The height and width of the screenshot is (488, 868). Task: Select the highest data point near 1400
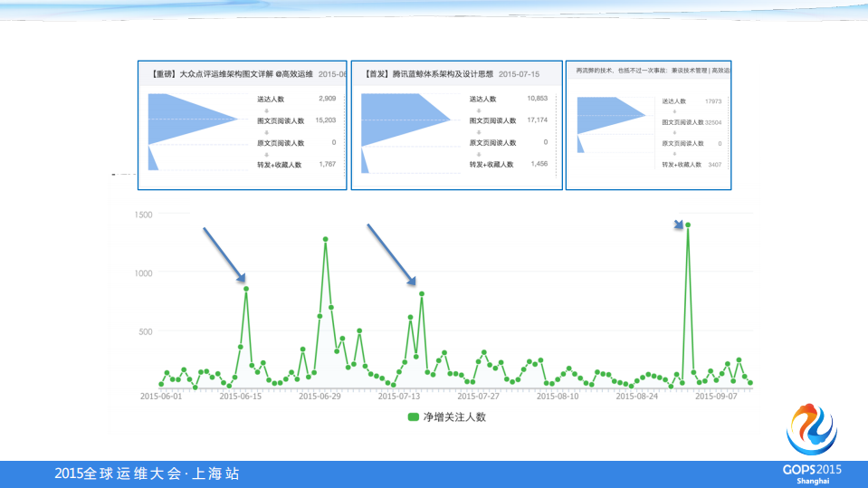coord(688,225)
